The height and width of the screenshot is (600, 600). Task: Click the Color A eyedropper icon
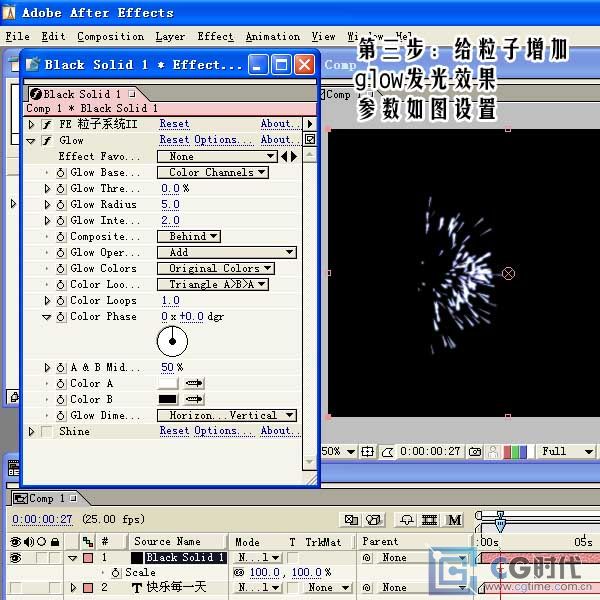(193, 383)
